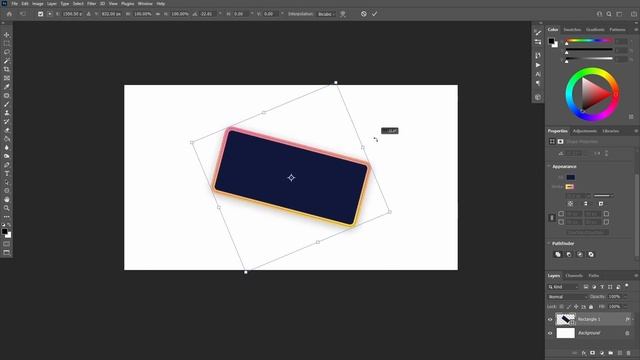
Task: Click the first Pathfinder combine shapes icon
Action: pyautogui.click(x=558, y=254)
